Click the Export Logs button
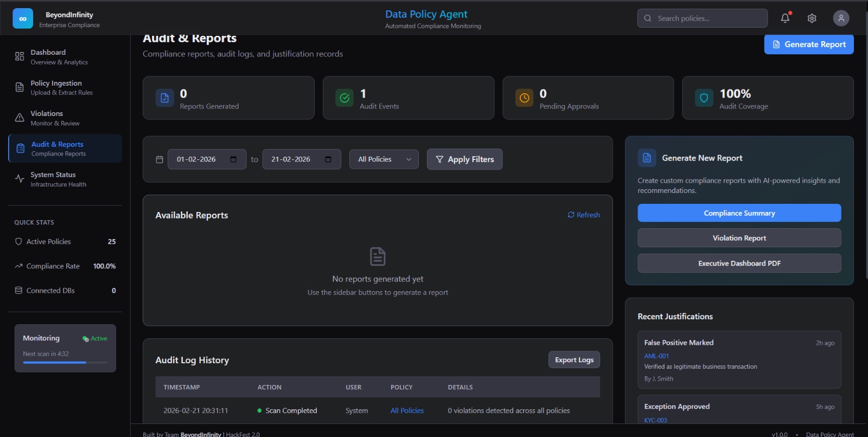 [x=574, y=360]
